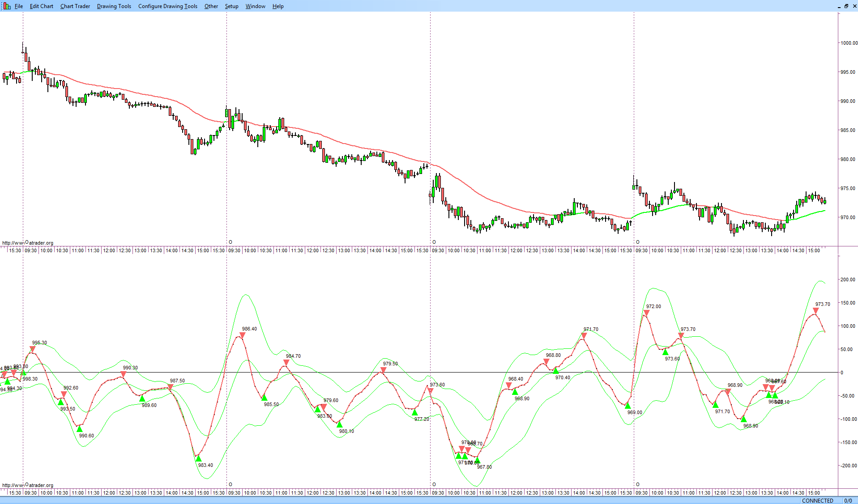Select the green buy marker labeled 989.60
This screenshot has width=858, height=504.
pos(142,399)
